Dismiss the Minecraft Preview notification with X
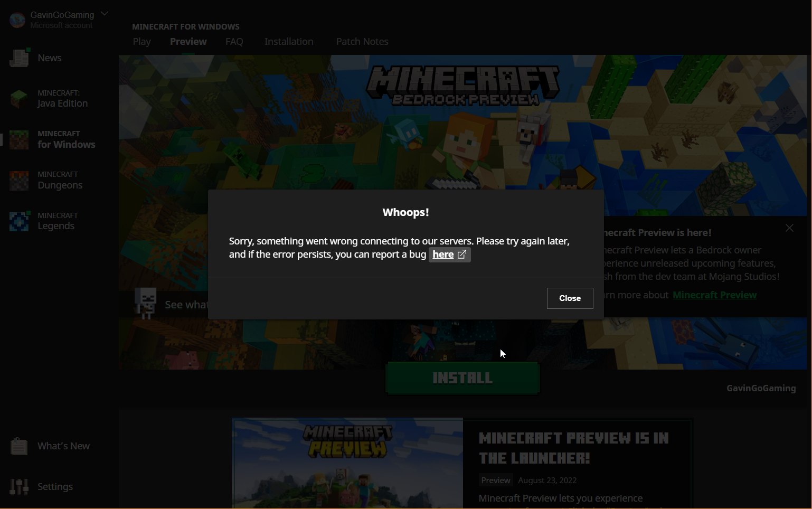 click(x=789, y=228)
